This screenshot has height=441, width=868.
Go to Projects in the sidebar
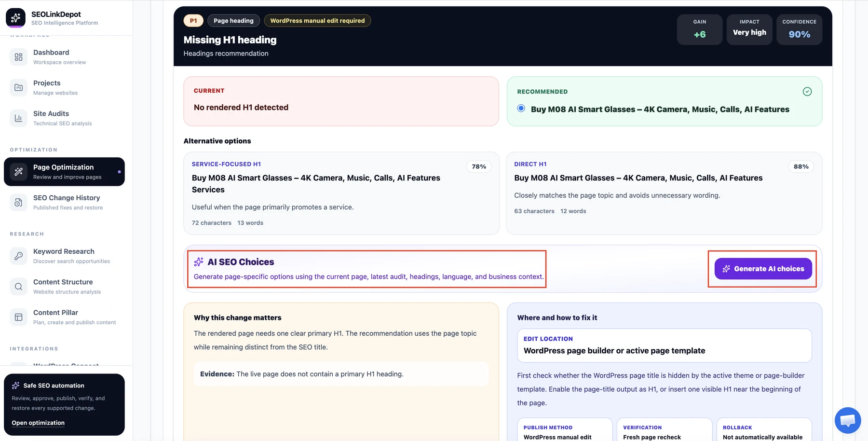pyautogui.click(x=64, y=87)
